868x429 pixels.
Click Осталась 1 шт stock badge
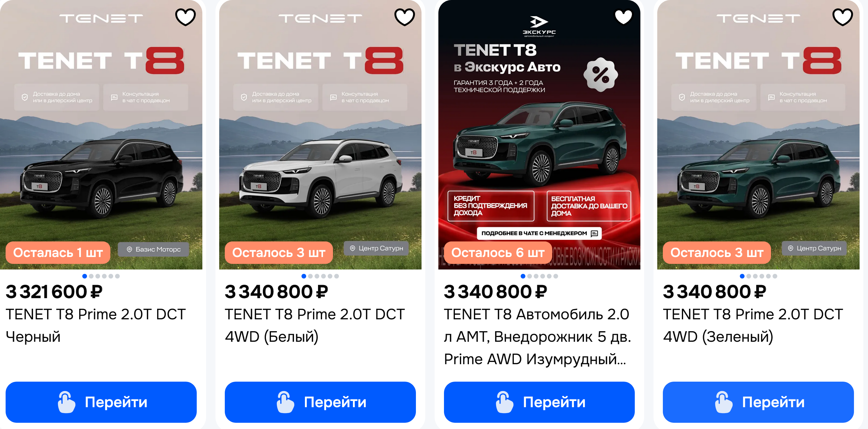pos(58,253)
